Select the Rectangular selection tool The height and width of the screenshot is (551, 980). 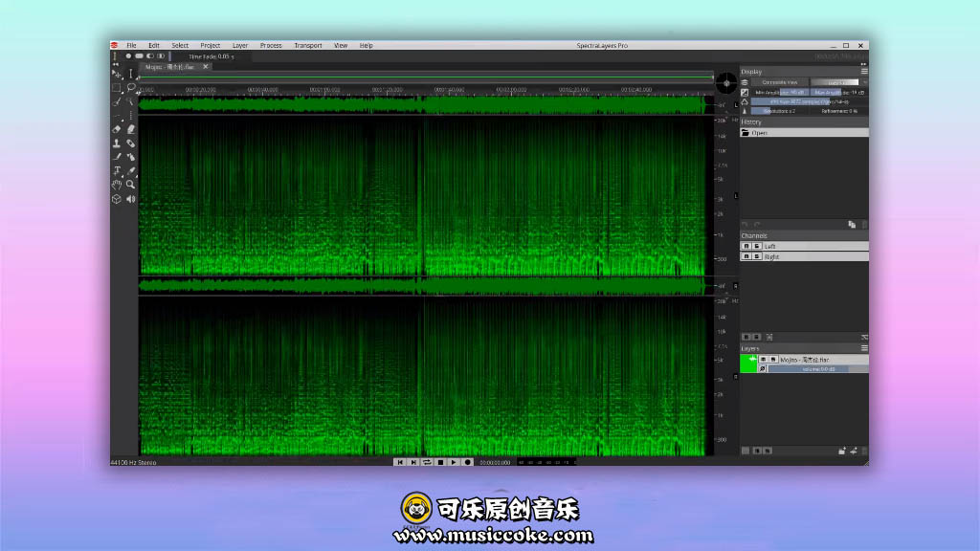coord(116,88)
